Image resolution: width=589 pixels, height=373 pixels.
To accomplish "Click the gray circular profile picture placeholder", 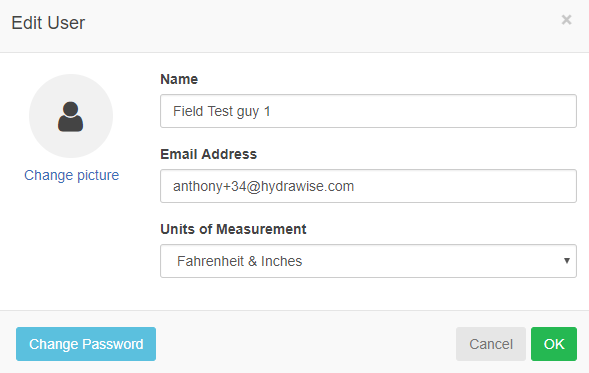I will click(x=71, y=116).
